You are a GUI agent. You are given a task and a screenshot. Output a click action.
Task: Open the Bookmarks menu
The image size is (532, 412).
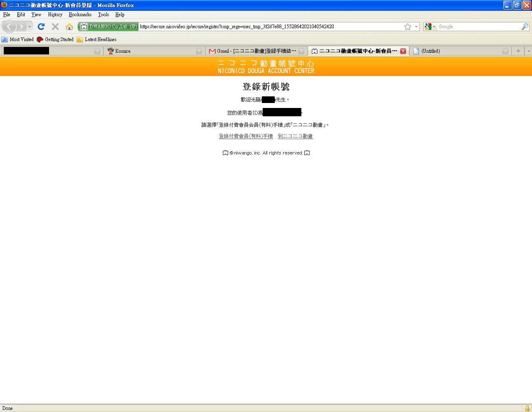coord(80,15)
